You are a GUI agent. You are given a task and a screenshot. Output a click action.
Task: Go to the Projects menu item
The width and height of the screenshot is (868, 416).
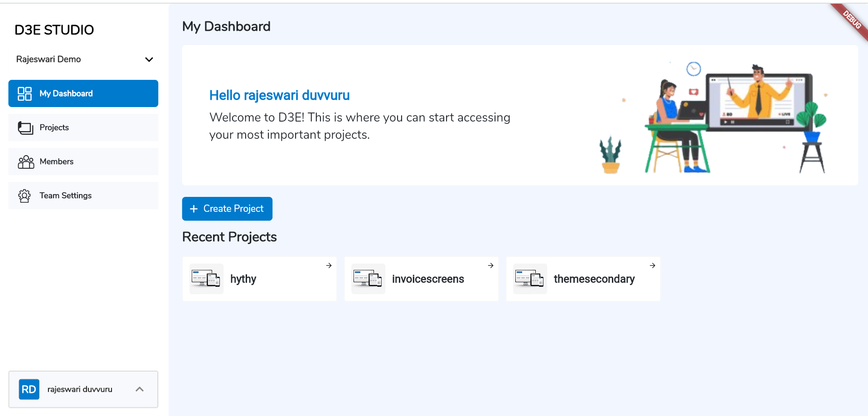(x=54, y=127)
